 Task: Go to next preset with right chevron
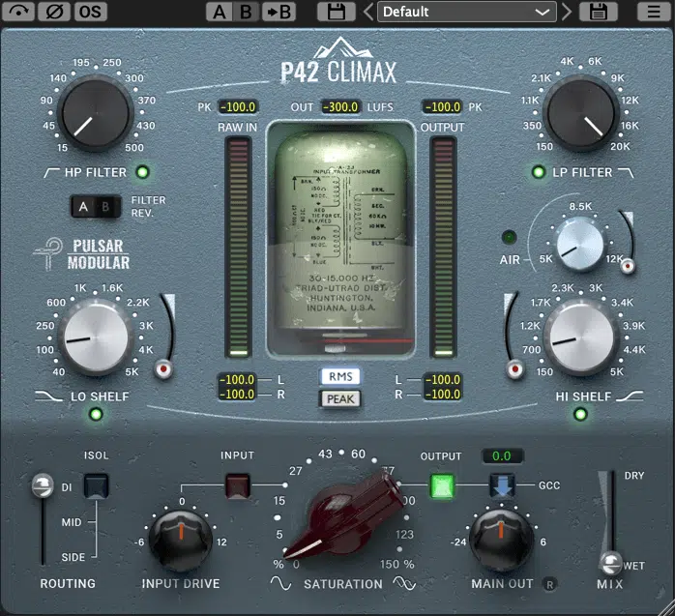click(x=568, y=12)
